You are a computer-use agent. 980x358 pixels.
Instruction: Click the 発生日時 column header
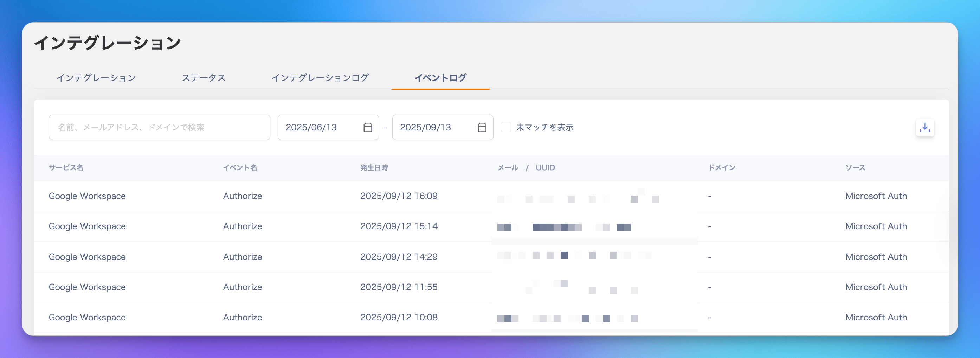[374, 167]
